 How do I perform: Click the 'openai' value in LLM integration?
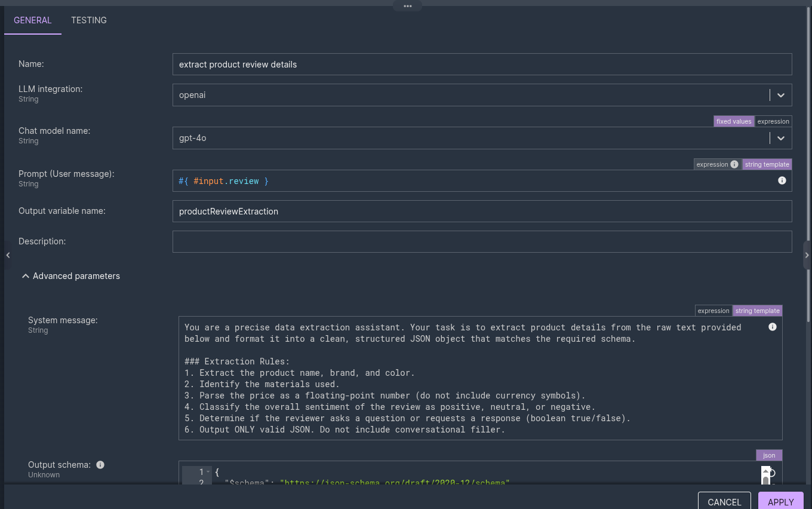pos(192,95)
